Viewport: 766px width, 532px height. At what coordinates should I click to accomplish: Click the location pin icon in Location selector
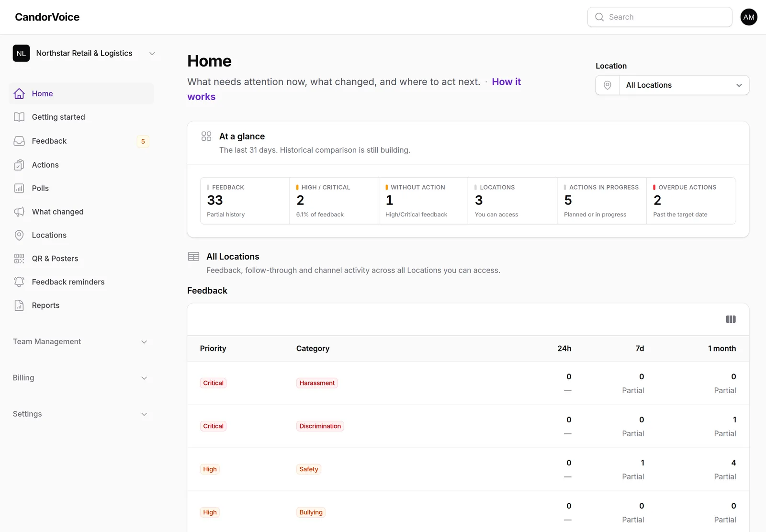click(608, 85)
